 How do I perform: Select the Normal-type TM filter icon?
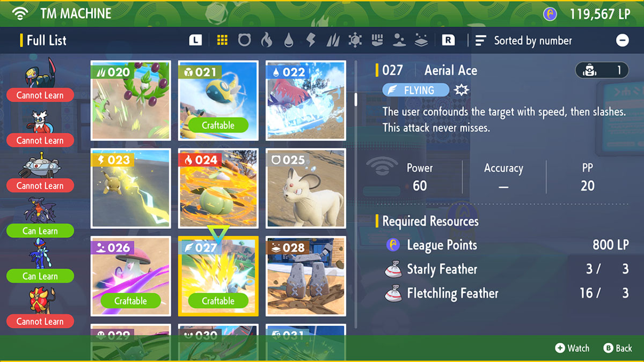pos(244,40)
